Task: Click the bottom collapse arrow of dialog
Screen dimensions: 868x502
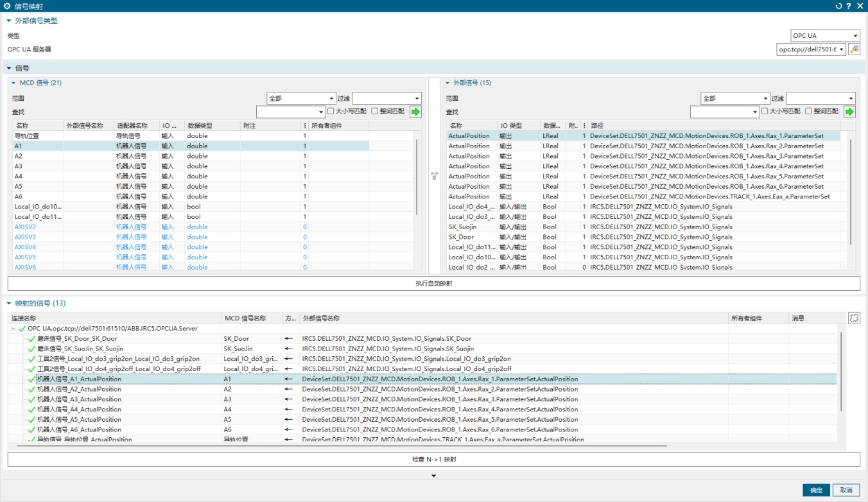Action: tap(433, 476)
